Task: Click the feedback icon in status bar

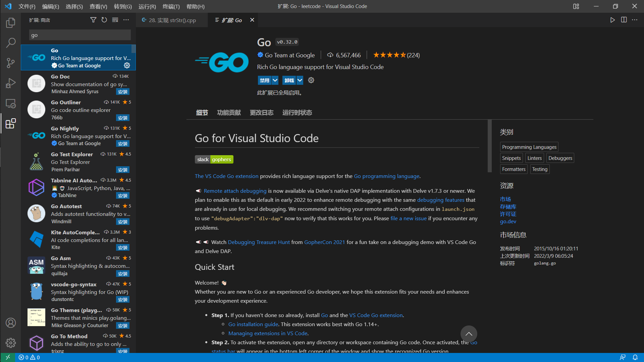Action: 623,357
